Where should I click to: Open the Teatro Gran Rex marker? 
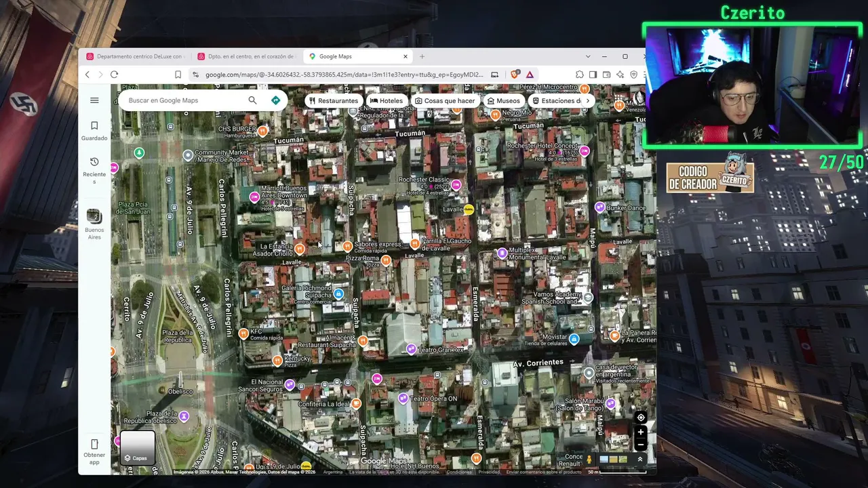(x=411, y=349)
